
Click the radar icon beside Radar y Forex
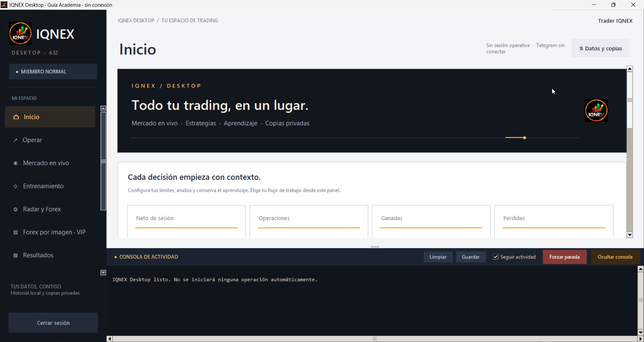point(15,209)
